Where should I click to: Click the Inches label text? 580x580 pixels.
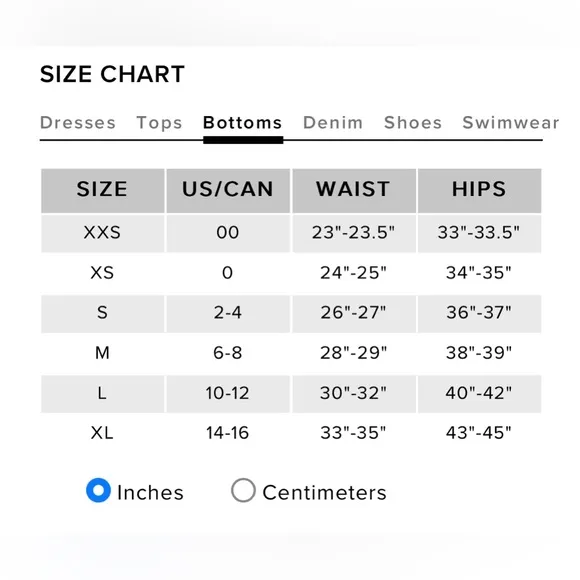click(x=150, y=493)
